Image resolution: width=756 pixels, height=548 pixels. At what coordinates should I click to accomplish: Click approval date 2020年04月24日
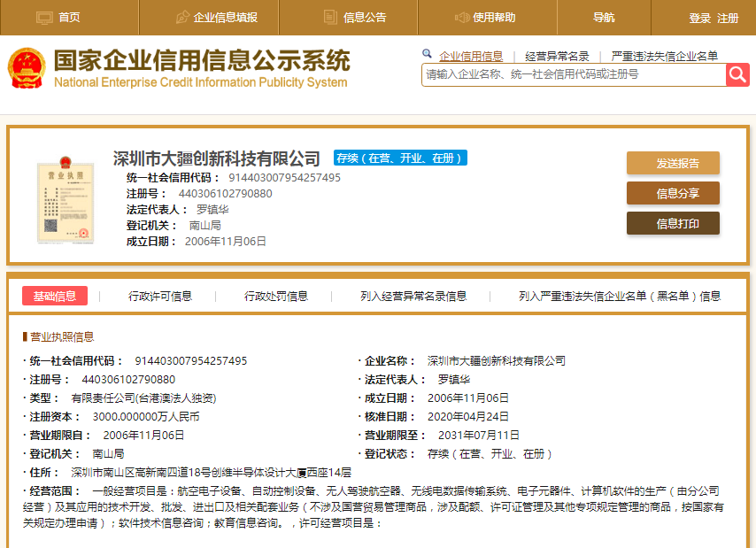click(x=467, y=417)
